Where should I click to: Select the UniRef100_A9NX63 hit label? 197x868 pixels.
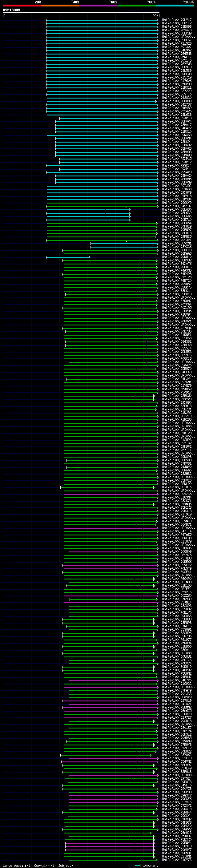[176, 135]
